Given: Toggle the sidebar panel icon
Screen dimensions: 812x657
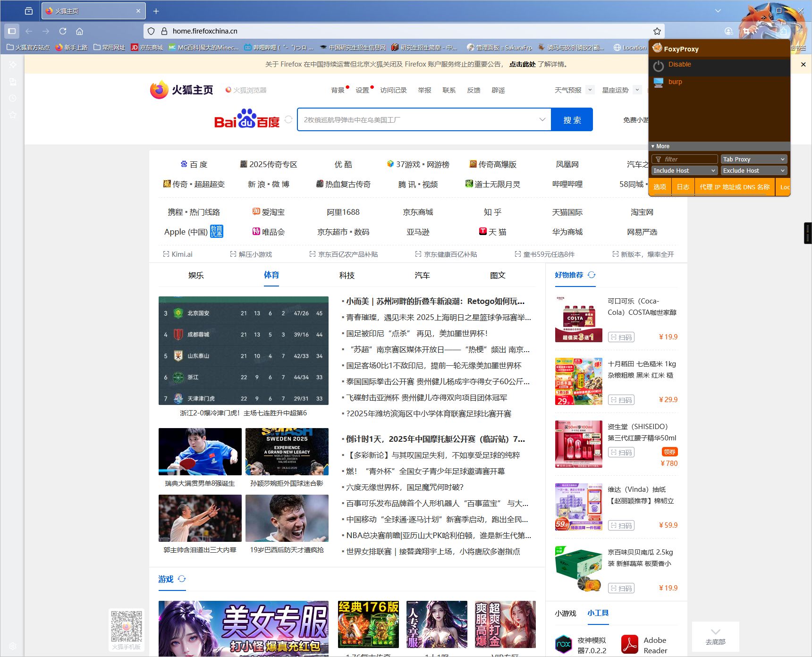Looking at the screenshot, I should point(12,31).
